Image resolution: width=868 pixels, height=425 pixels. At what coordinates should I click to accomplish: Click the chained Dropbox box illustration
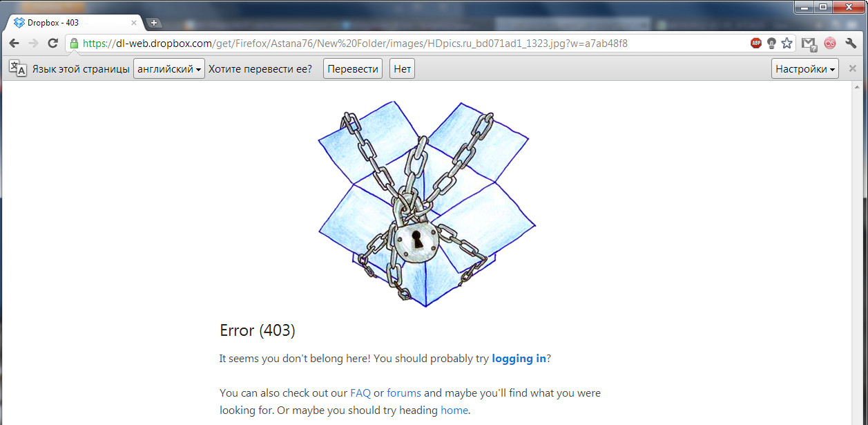click(427, 204)
